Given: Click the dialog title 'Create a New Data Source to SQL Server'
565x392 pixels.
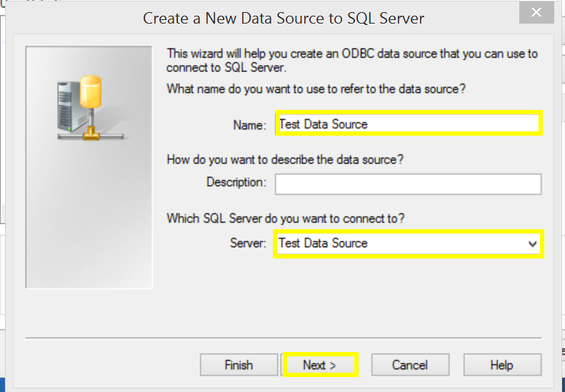Looking at the screenshot, I should click(x=284, y=18).
